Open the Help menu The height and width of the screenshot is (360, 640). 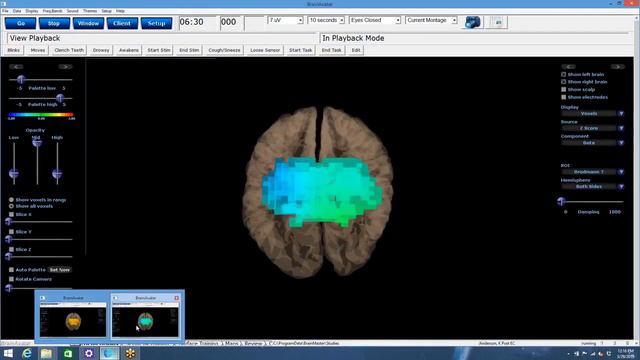120,11
